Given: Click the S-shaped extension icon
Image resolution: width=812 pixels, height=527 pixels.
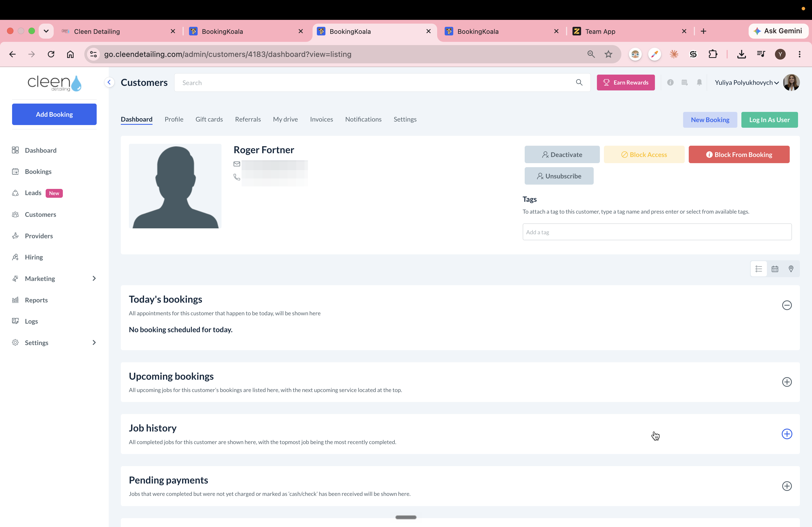Looking at the screenshot, I should (x=693, y=54).
